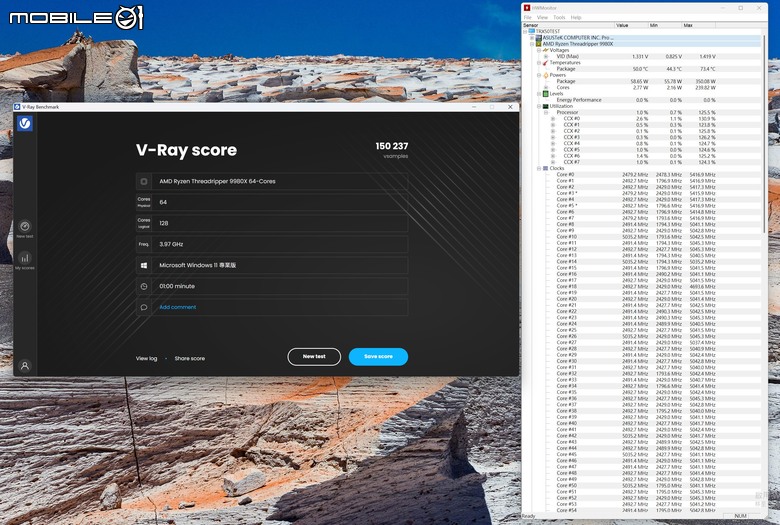Open My scores sidebar chart icon
Viewport: 780px width, 525px height.
(x=25, y=258)
